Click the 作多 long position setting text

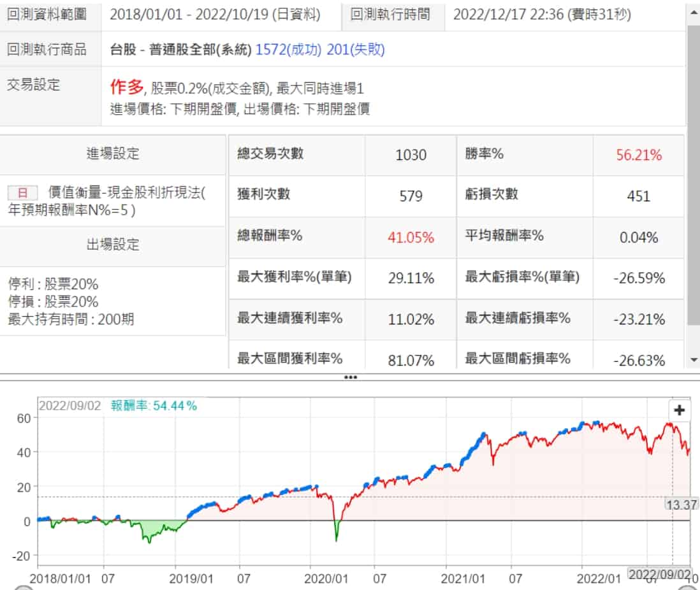point(127,88)
